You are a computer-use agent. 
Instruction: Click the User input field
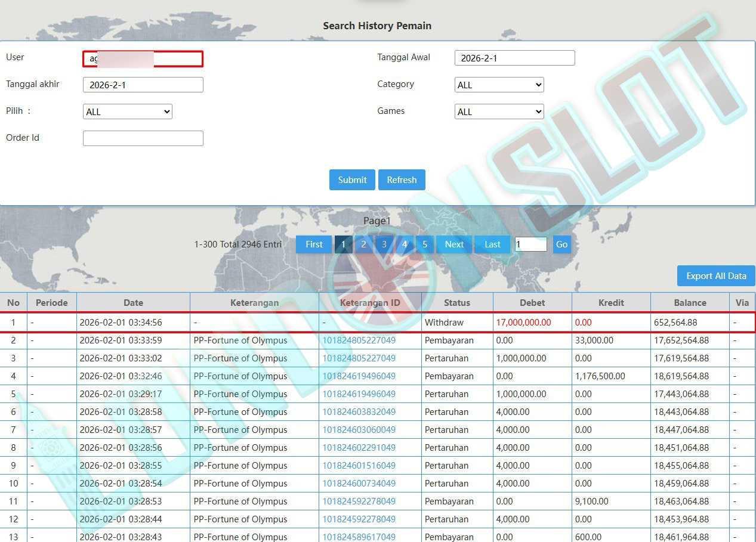coord(143,58)
